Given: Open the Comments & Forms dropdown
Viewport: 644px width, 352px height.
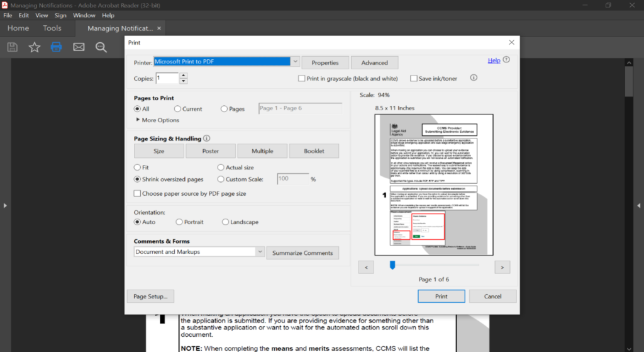Looking at the screenshot, I should click(x=260, y=252).
